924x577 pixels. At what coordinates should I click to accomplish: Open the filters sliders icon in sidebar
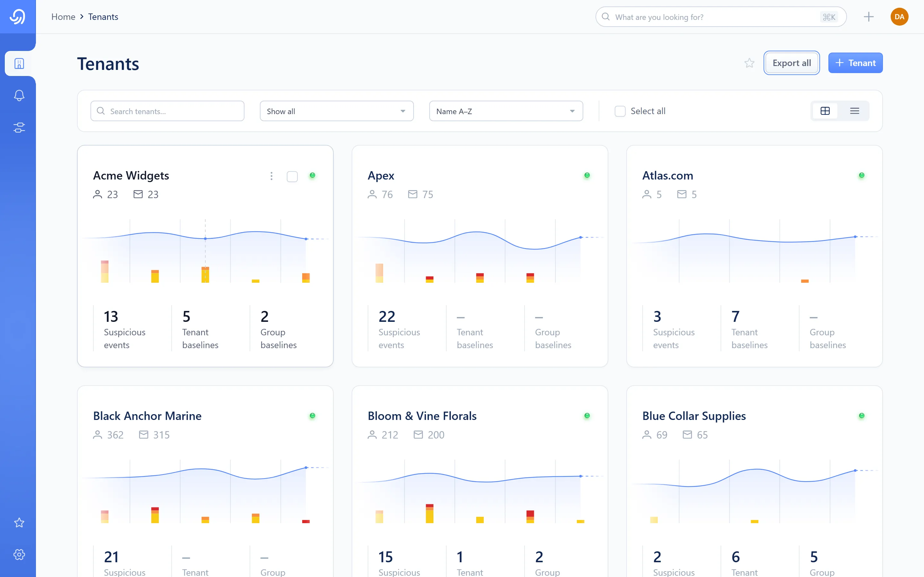[x=19, y=128]
